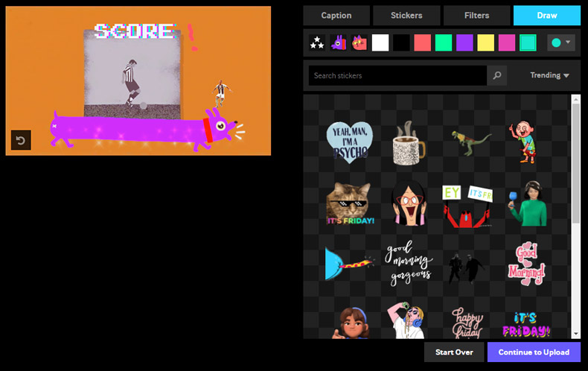Click Continue to Upload
The width and height of the screenshot is (588, 371).
(534, 352)
